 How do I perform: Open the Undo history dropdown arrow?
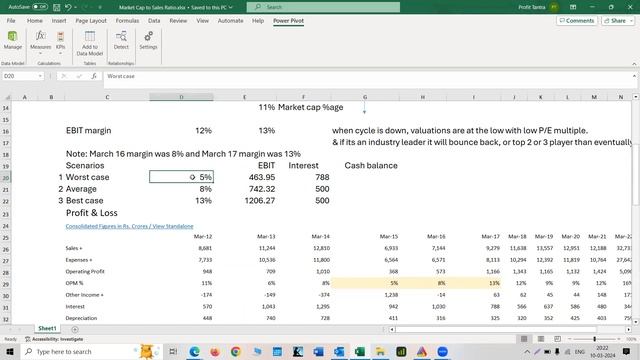tap(76, 7)
